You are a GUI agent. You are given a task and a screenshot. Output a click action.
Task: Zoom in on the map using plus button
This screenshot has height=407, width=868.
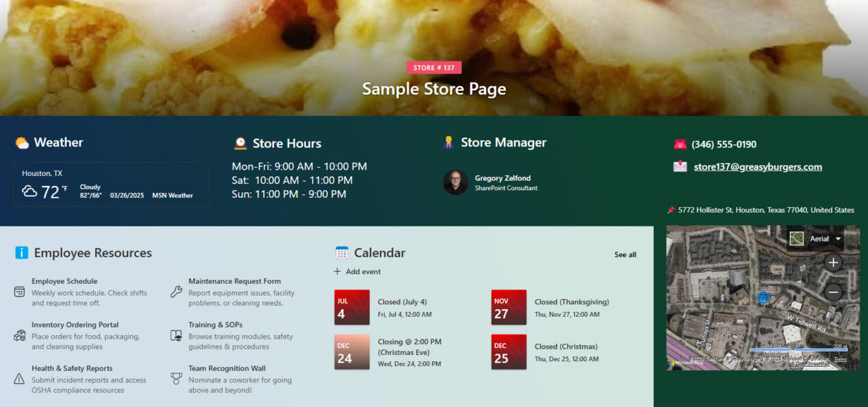(x=834, y=263)
